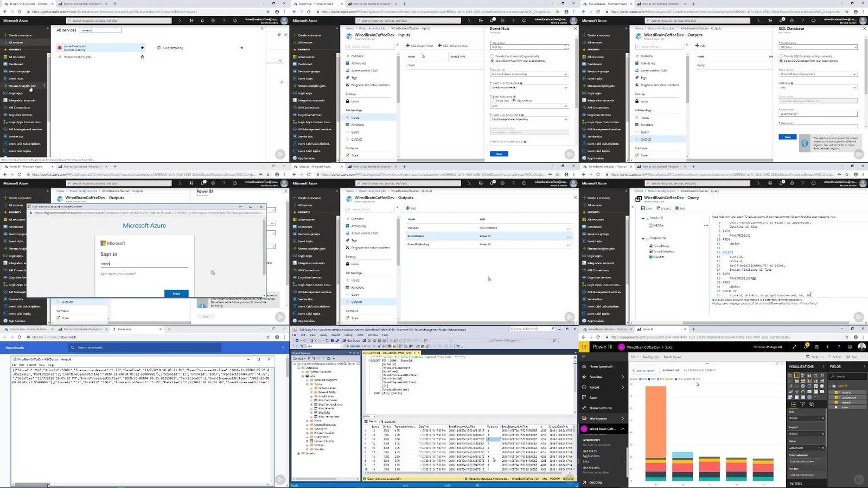The image size is (868, 488).
Task: Click Save in the SQL Database blade
Action: click(x=788, y=137)
